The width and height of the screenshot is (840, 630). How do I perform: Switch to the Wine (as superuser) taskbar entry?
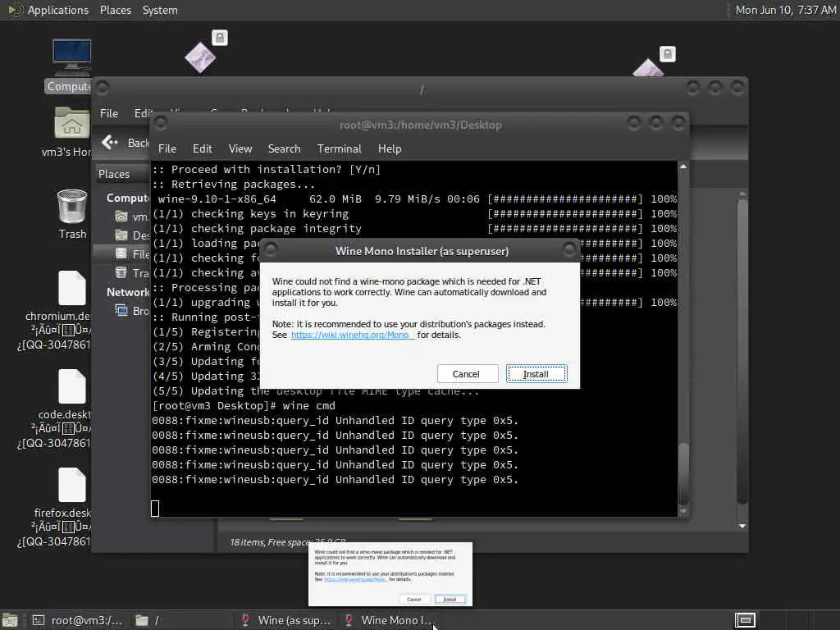pyautogui.click(x=286, y=620)
